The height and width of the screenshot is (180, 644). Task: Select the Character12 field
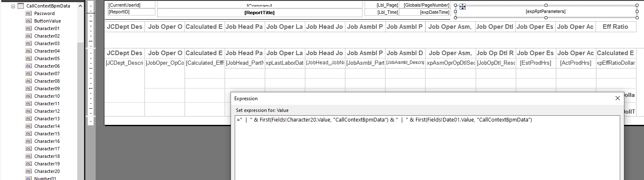(47, 111)
